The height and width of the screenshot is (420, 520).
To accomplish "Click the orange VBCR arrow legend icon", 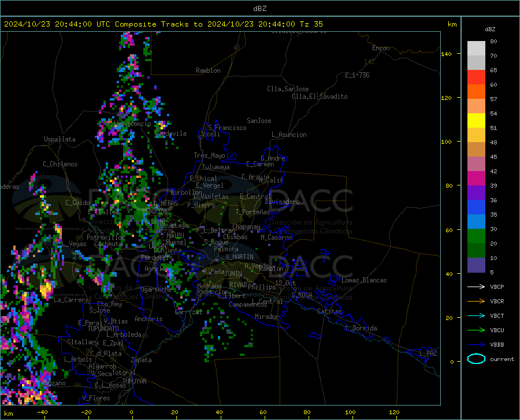I will (x=476, y=302).
